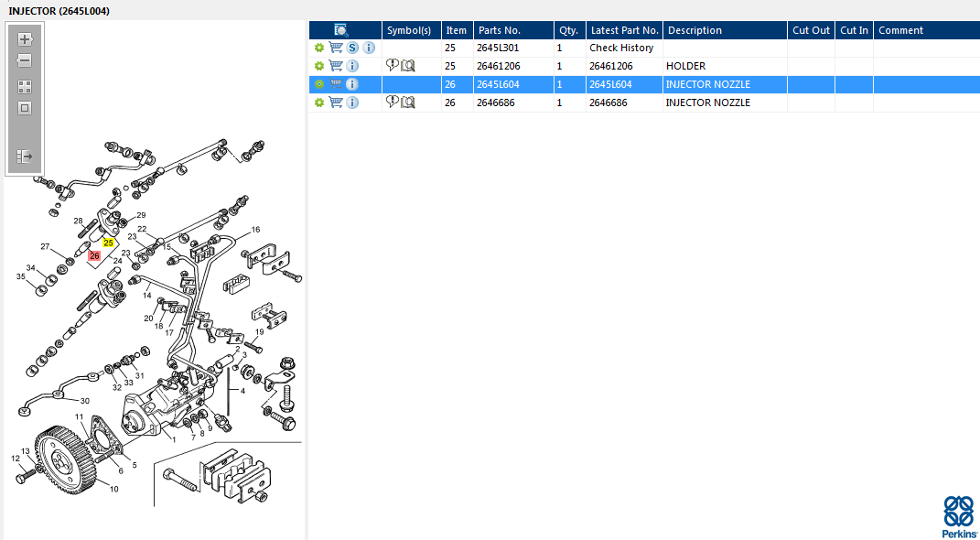Image resolution: width=980 pixels, height=540 pixels.
Task: Click cart icon in highlighted 2645L604 row
Action: pos(336,84)
